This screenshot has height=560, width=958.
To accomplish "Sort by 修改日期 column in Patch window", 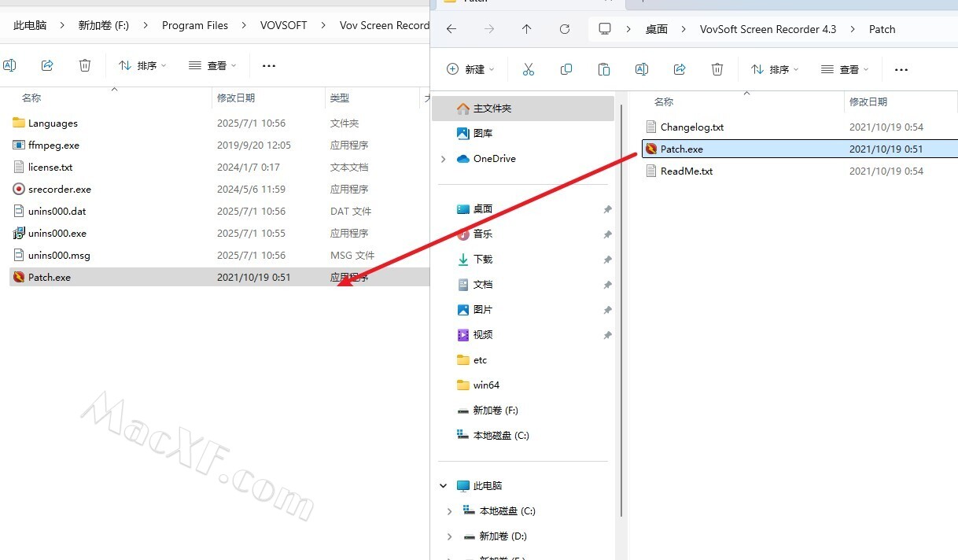I will (868, 101).
